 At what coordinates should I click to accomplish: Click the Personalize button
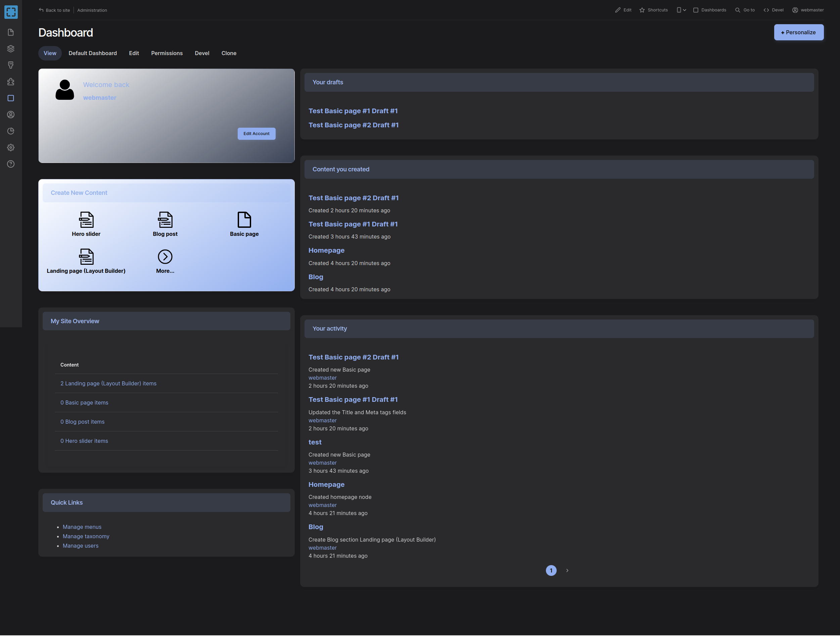798,32
